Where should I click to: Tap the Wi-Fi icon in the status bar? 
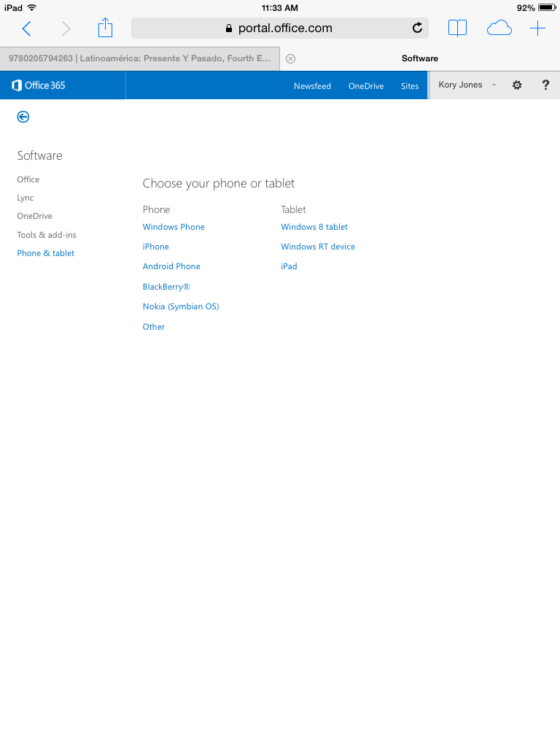pyautogui.click(x=32, y=7)
